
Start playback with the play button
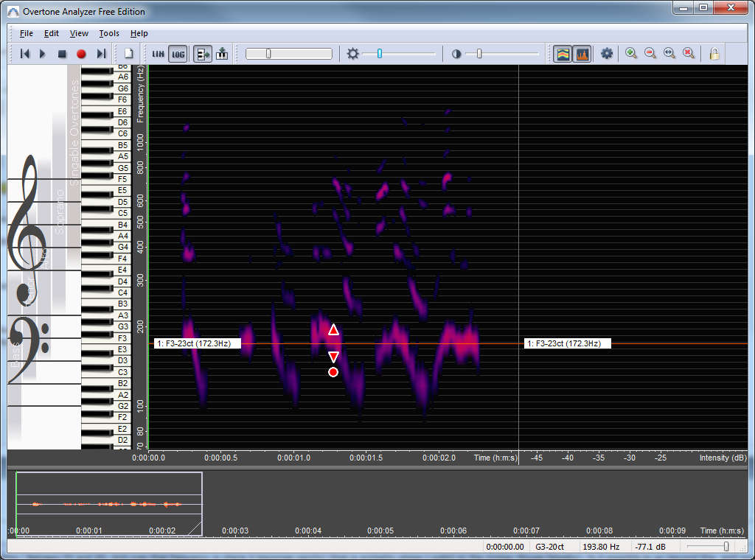(42, 54)
